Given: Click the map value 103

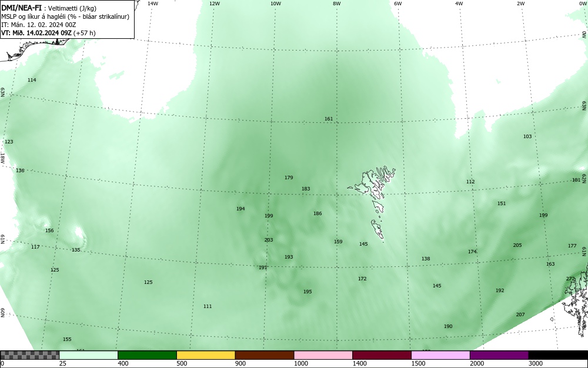Looking at the screenshot, I should click(x=527, y=136).
